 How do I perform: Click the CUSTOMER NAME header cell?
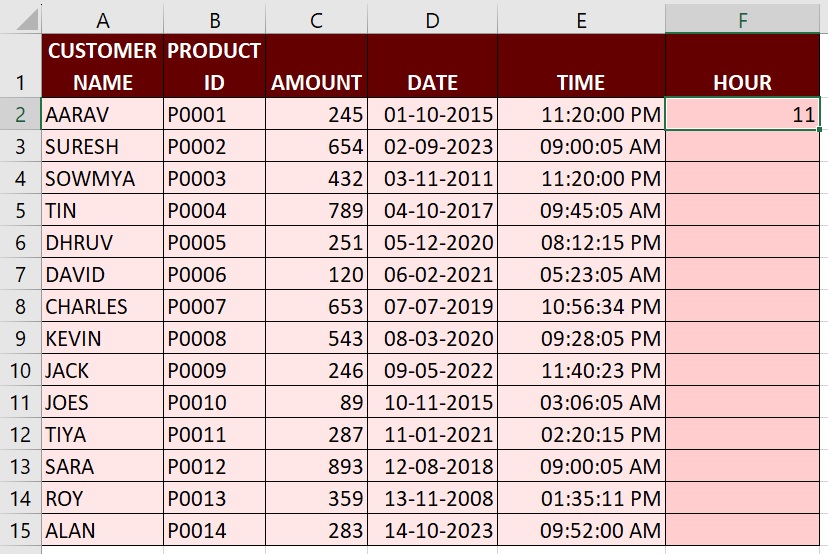[102, 66]
